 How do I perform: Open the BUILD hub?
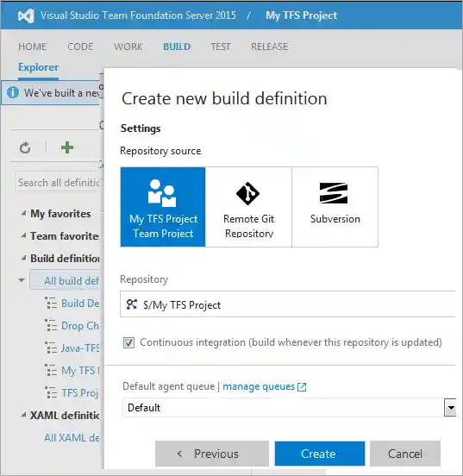pyautogui.click(x=177, y=47)
